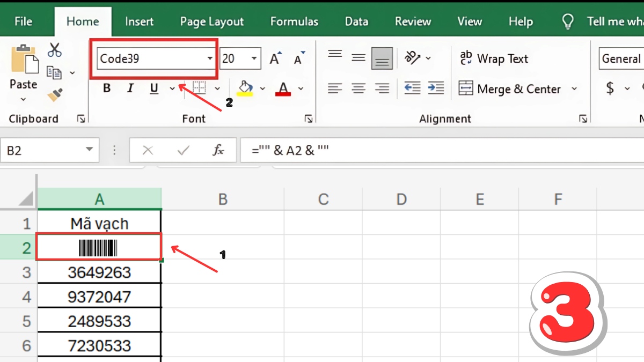Switch to Data tab
This screenshot has width=644, height=362.
pos(356,21)
